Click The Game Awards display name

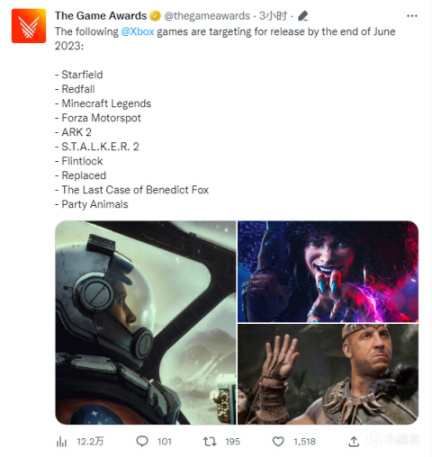(101, 16)
